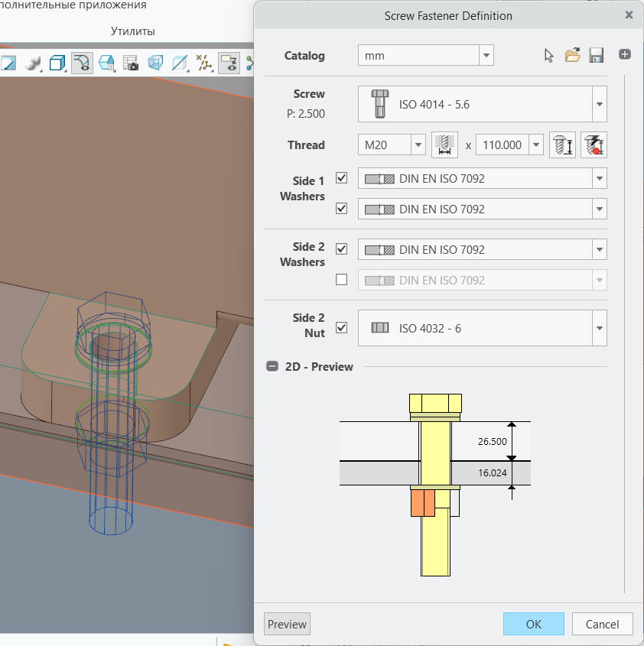Open the rendering style spheres icon
The width and height of the screenshot is (644, 646).
point(34,63)
